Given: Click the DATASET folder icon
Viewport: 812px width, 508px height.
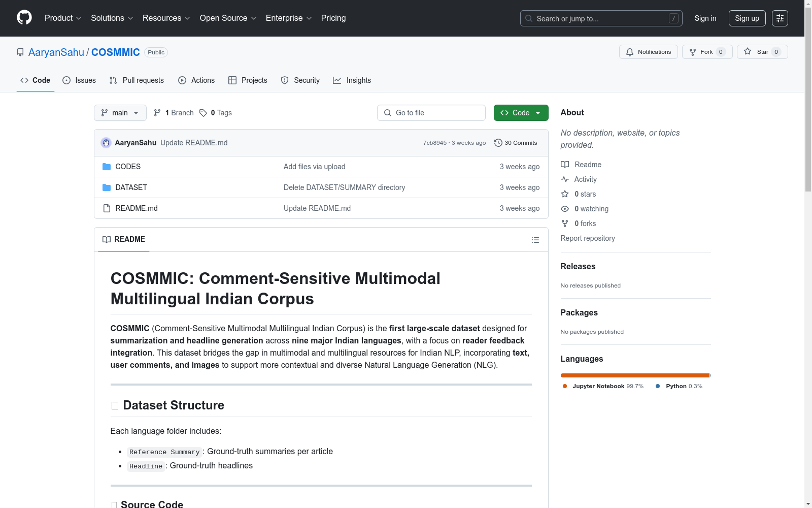Looking at the screenshot, I should coord(107,187).
